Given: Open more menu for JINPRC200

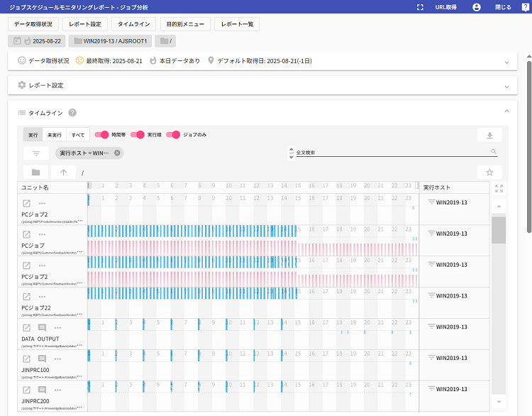Looking at the screenshot, I should coord(57,390).
